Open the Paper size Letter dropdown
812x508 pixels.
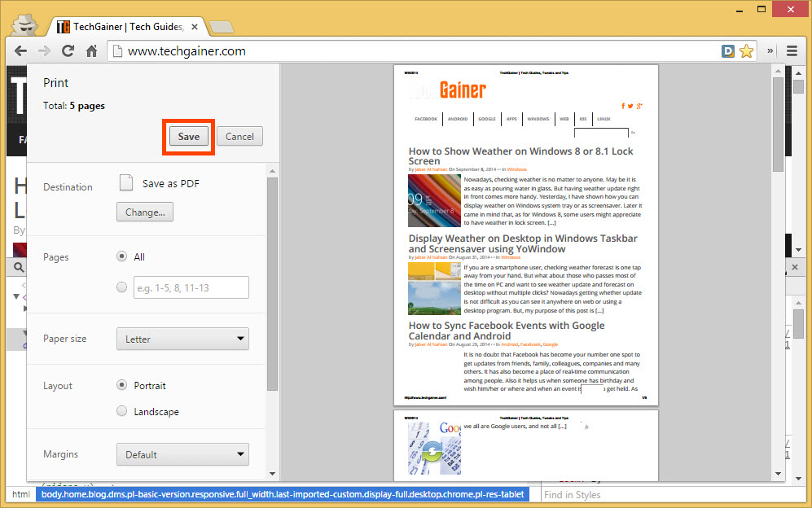click(x=182, y=339)
